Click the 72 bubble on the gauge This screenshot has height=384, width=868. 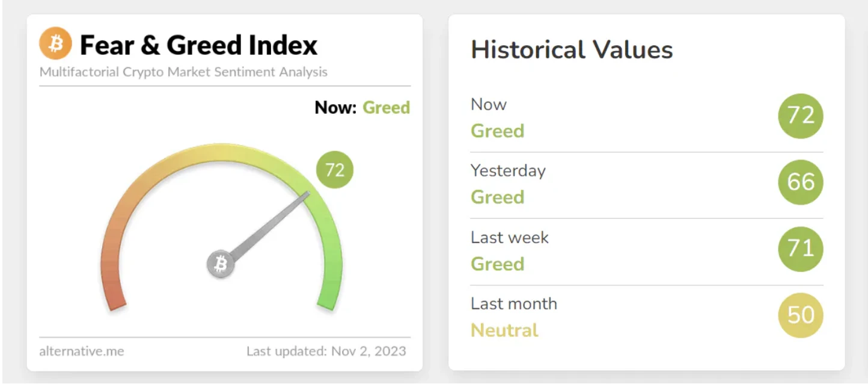[335, 170]
